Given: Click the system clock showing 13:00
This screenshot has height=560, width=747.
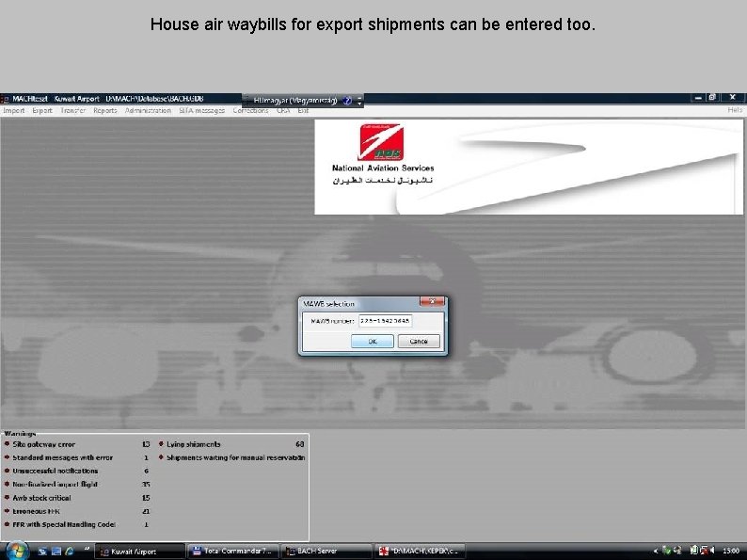Looking at the screenshot, I should 731,552.
